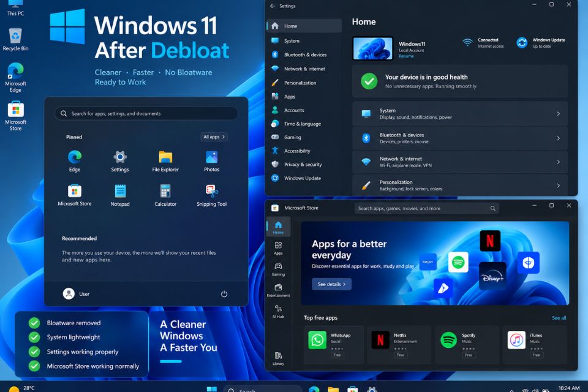Select Apps in Settings sidebar
The image size is (588, 392).
point(304,96)
